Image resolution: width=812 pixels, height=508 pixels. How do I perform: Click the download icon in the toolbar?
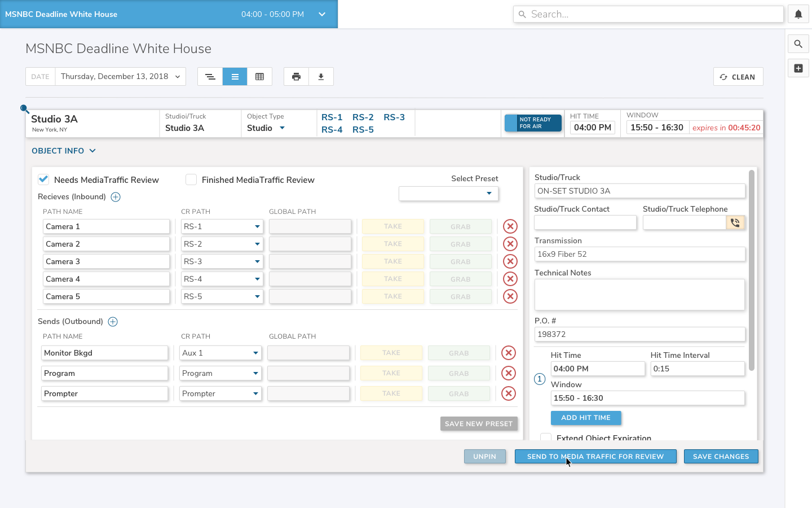point(321,77)
